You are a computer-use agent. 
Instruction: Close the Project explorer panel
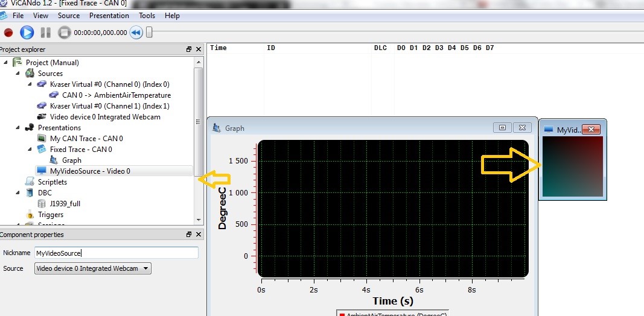pos(199,49)
